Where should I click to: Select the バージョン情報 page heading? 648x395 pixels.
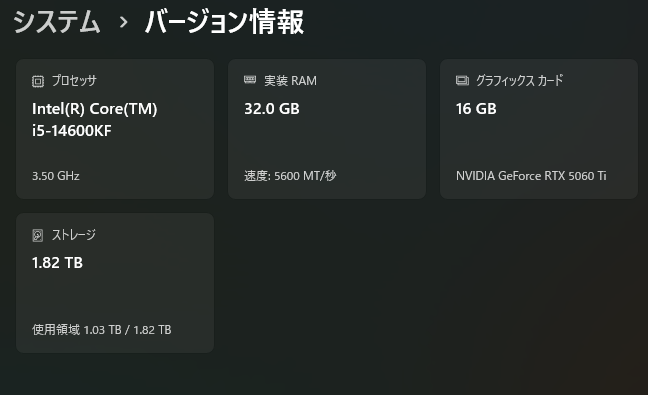225,22
